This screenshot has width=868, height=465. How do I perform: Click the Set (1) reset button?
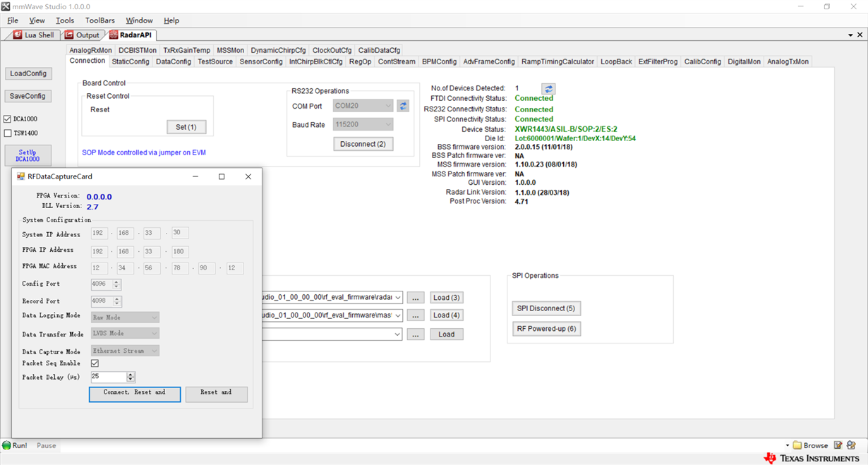point(186,127)
